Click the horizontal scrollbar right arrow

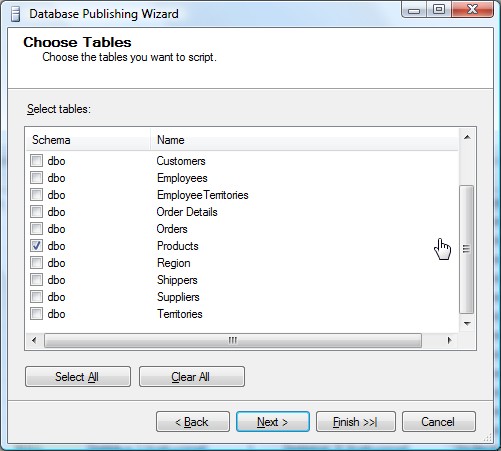449,340
